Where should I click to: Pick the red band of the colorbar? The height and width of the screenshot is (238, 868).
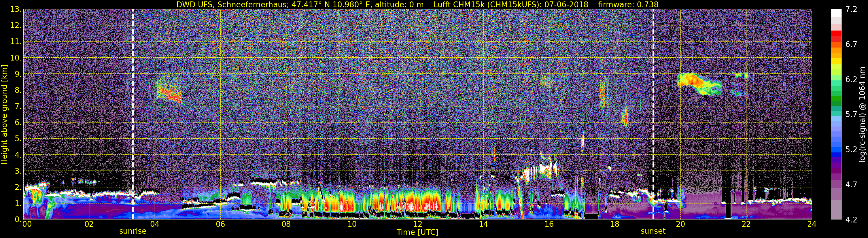(x=836, y=36)
